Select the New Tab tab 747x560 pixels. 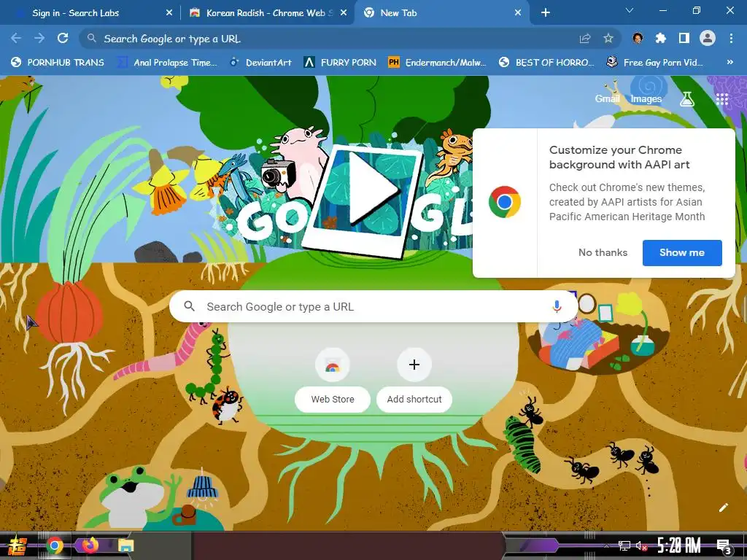coord(441,13)
